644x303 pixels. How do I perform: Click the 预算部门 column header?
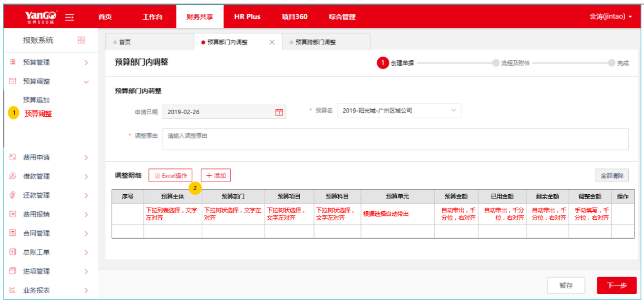[233, 196]
